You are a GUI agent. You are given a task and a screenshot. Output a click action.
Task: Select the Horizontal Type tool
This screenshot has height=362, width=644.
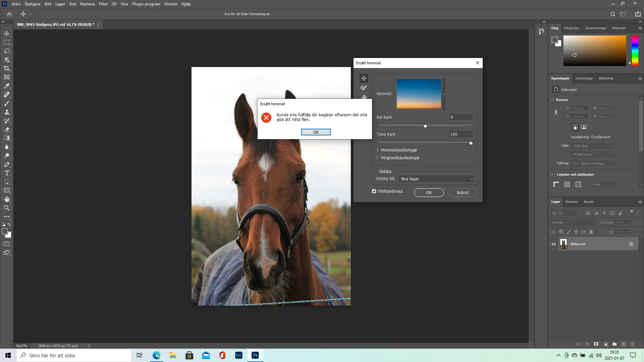tap(7, 173)
